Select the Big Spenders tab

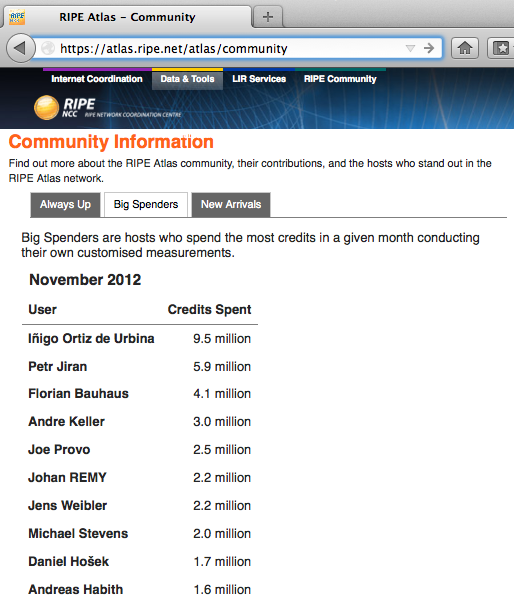pos(146,204)
